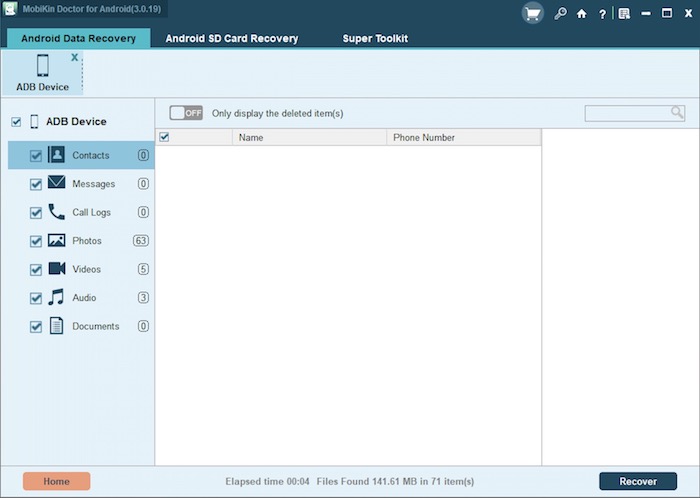Open the shopping cart purchase icon
700x498 pixels.
[x=532, y=13]
